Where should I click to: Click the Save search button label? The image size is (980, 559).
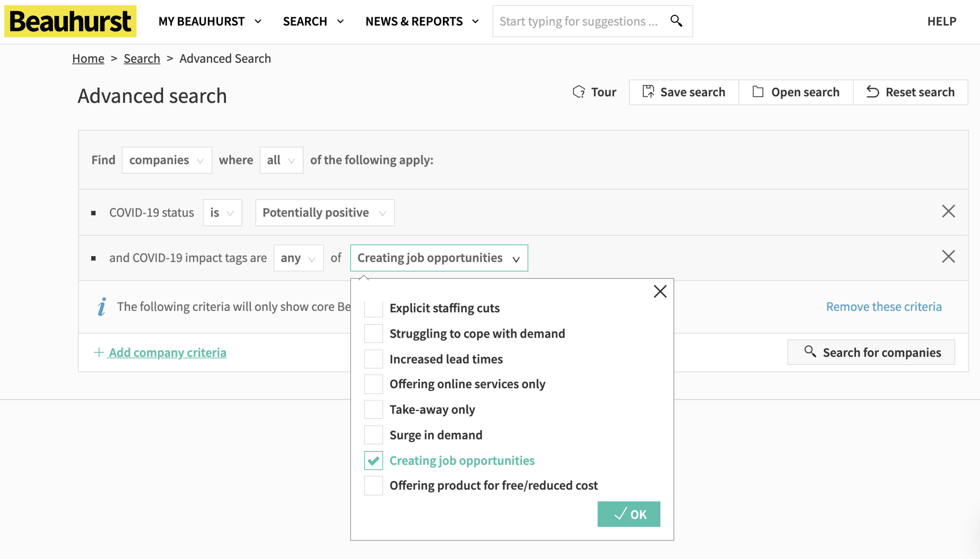(693, 92)
